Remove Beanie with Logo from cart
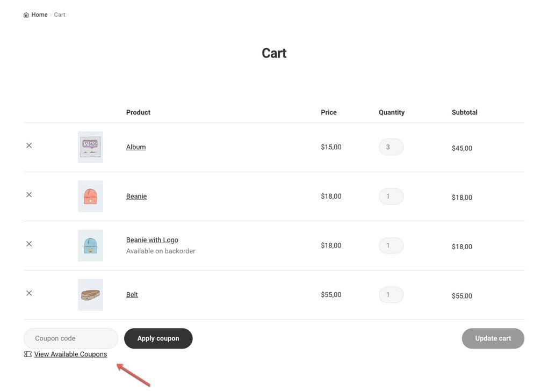This screenshot has height=392, width=548. [29, 244]
